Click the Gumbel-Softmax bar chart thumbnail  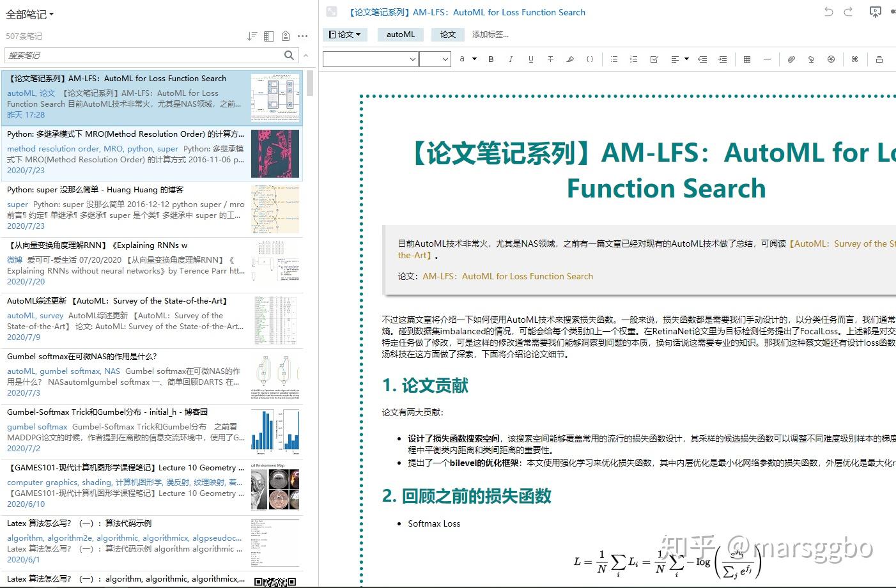tap(275, 431)
